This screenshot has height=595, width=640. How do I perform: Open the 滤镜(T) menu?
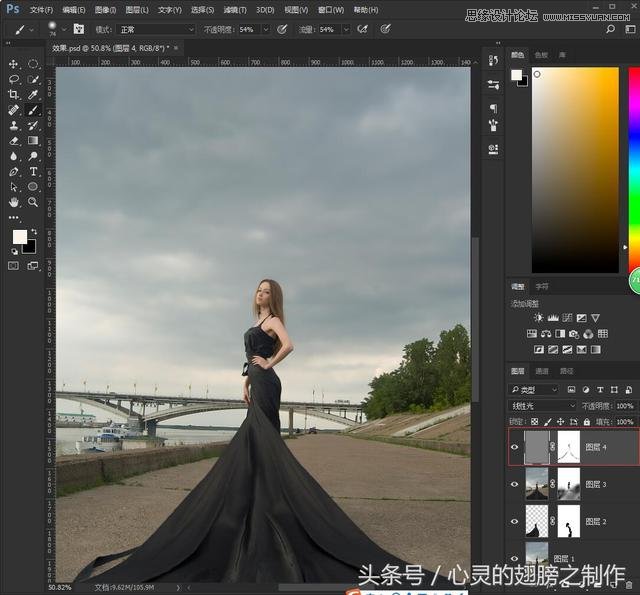233,10
